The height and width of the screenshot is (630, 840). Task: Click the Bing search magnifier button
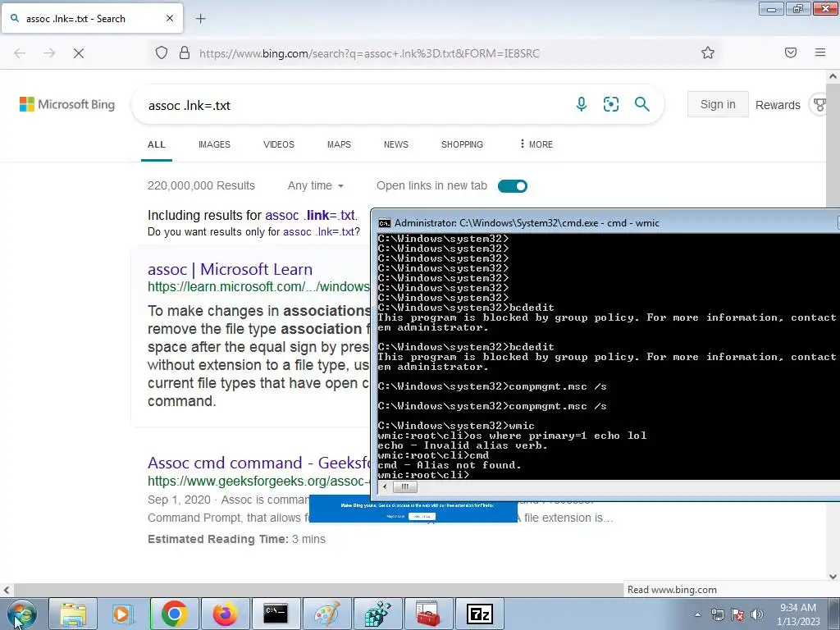[641, 104]
